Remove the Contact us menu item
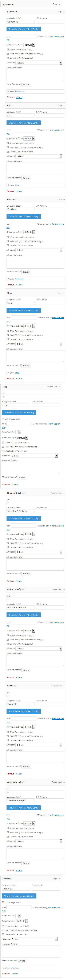This screenshot has width=75, height=980. (x=10, y=97)
